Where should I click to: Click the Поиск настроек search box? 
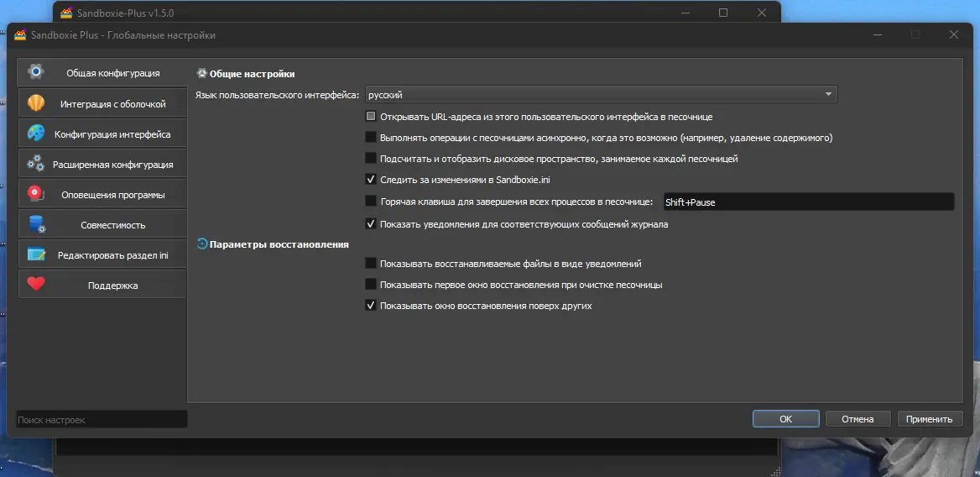coord(102,419)
